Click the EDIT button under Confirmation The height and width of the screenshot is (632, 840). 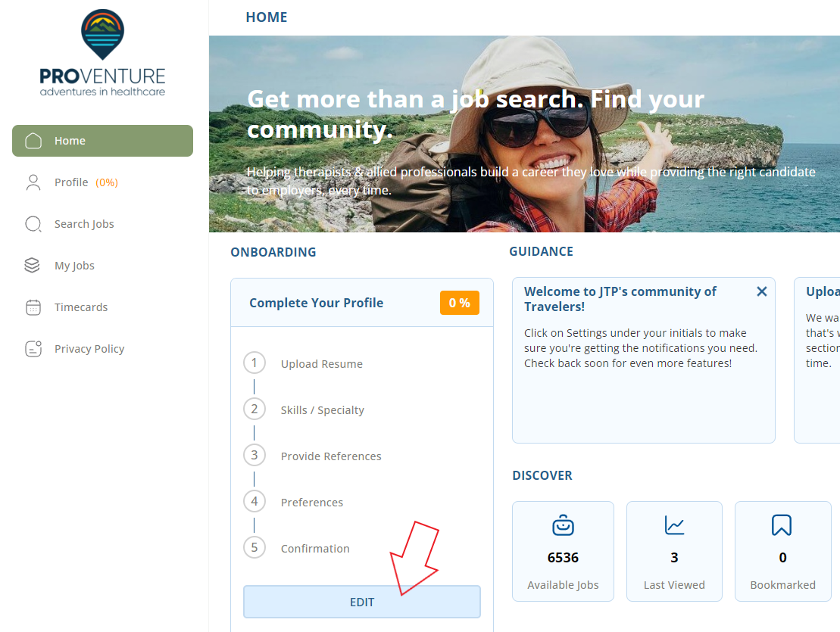361,601
